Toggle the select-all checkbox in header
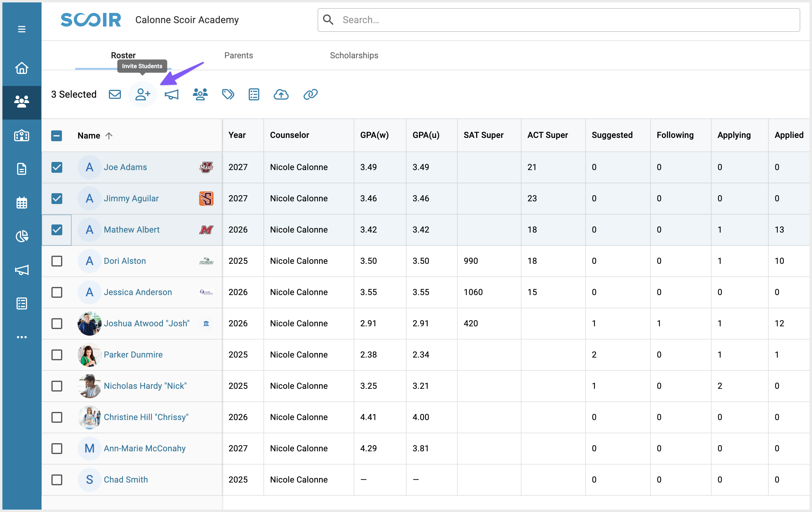 click(57, 136)
